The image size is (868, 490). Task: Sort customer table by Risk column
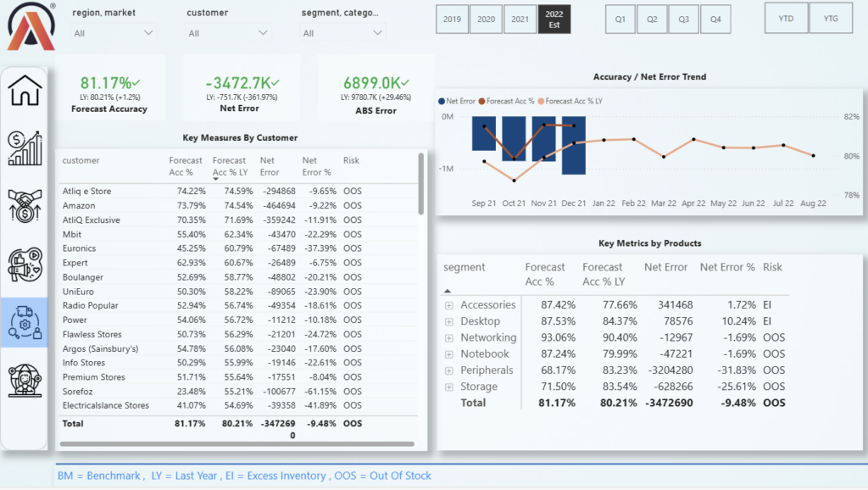pyautogui.click(x=351, y=160)
